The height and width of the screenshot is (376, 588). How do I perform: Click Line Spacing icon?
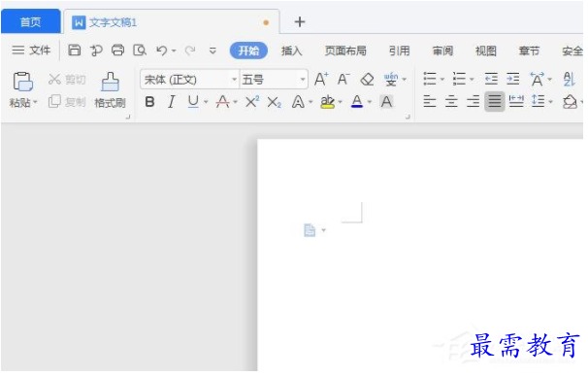[538, 101]
